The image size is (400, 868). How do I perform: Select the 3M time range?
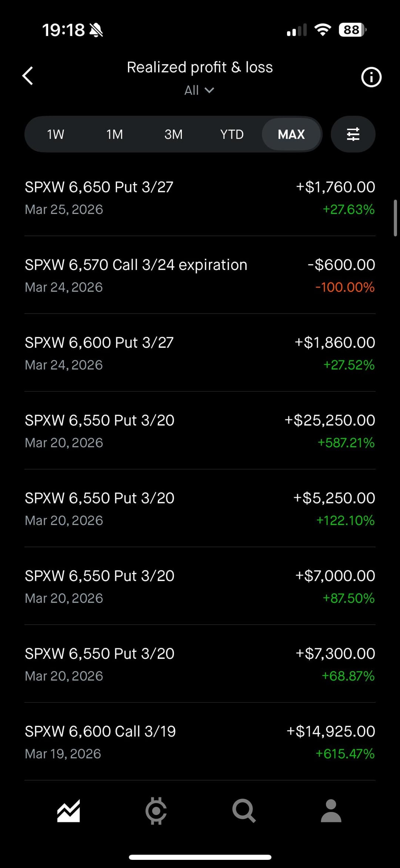pos(173,134)
